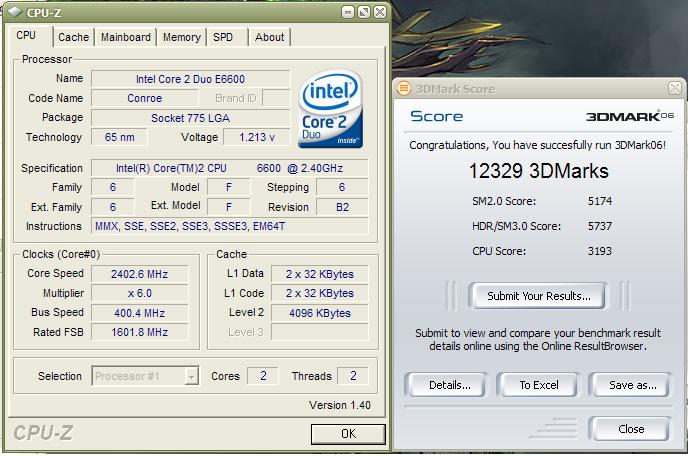Click the 3DMark06 logo
688x456 pixels.
629,116
